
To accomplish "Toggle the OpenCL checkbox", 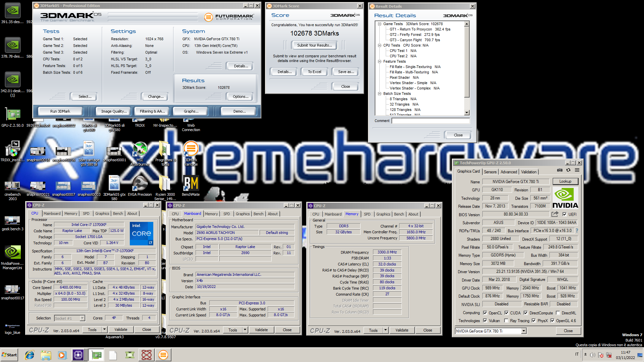I will click(x=485, y=313).
